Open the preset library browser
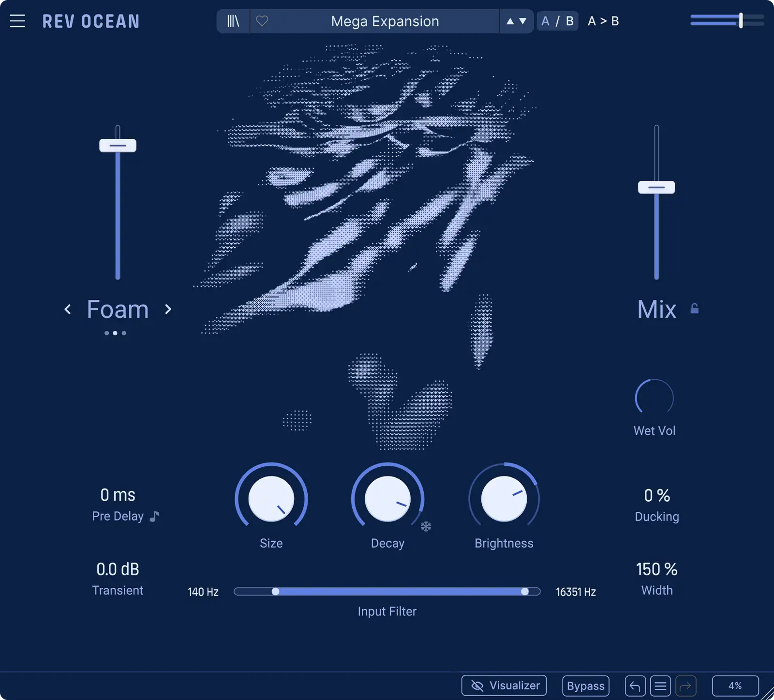 click(233, 21)
